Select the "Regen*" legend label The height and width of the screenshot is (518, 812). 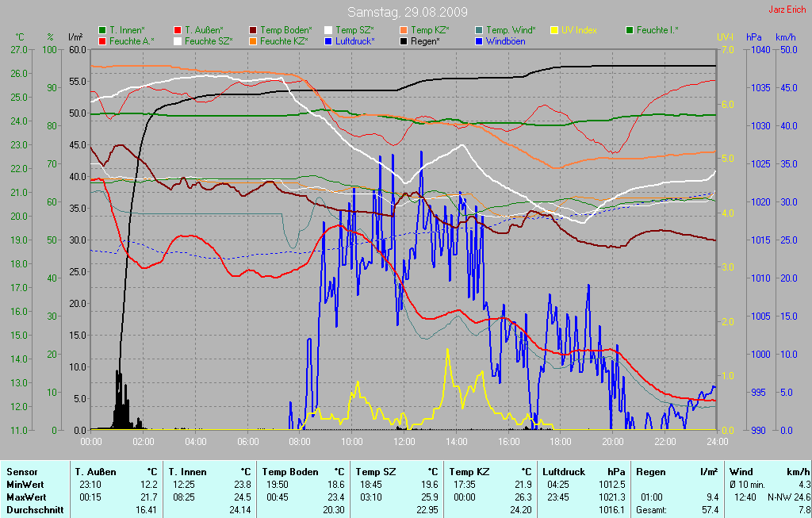coord(425,41)
